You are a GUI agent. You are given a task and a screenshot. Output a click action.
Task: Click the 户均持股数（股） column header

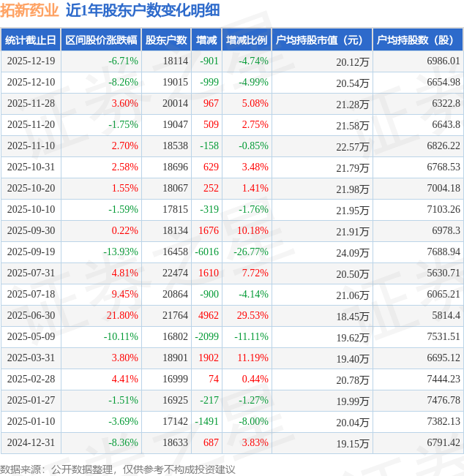click(x=418, y=40)
